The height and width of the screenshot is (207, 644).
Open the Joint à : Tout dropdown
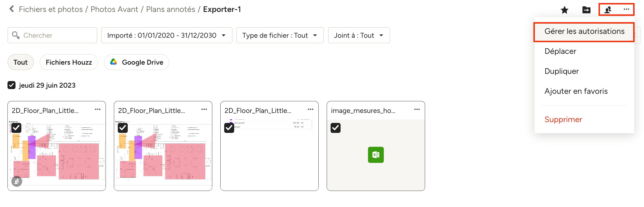click(x=359, y=35)
